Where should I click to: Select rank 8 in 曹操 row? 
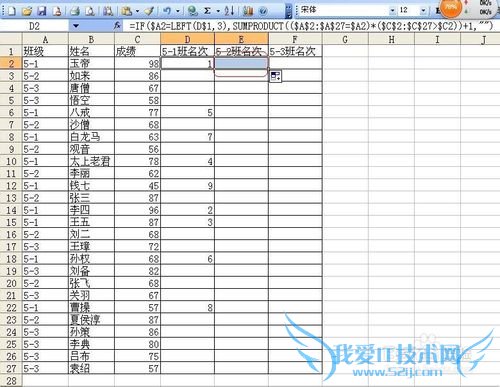[x=187, y=307]
